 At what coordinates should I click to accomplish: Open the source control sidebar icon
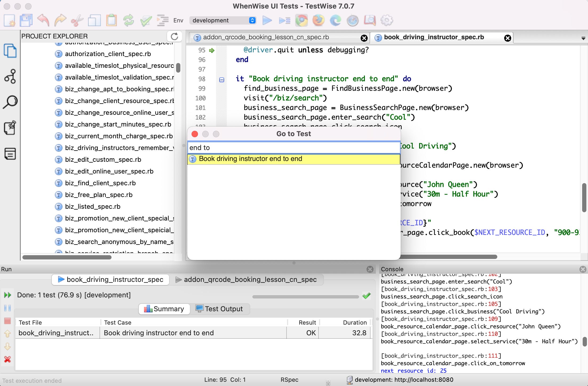coord(10,76)
